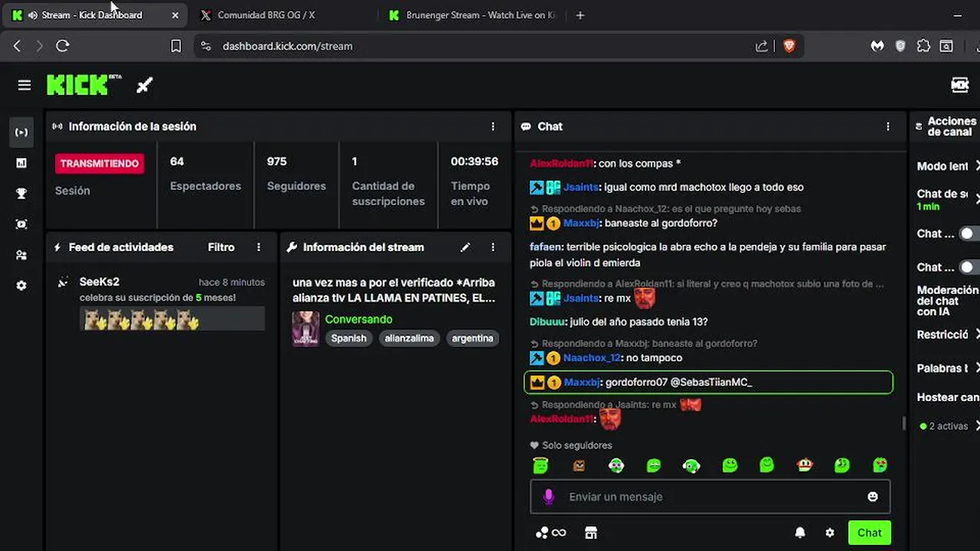Open Naachox_12's username in chat

591,357
